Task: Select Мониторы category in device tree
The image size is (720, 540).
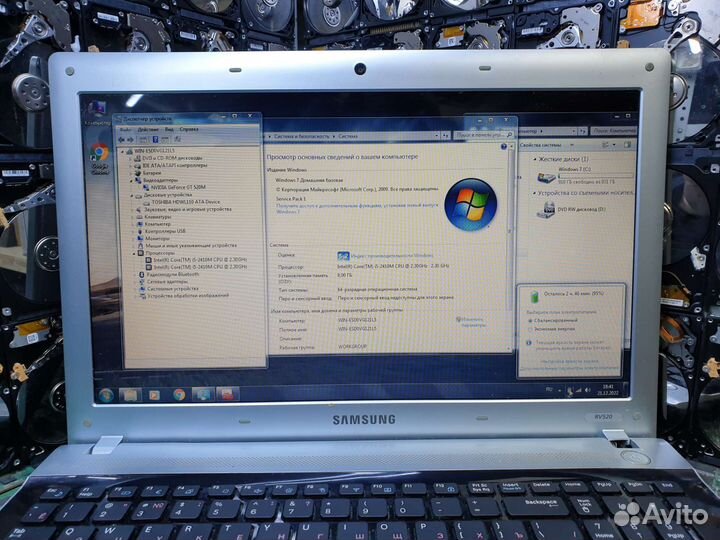Action: 154,239
